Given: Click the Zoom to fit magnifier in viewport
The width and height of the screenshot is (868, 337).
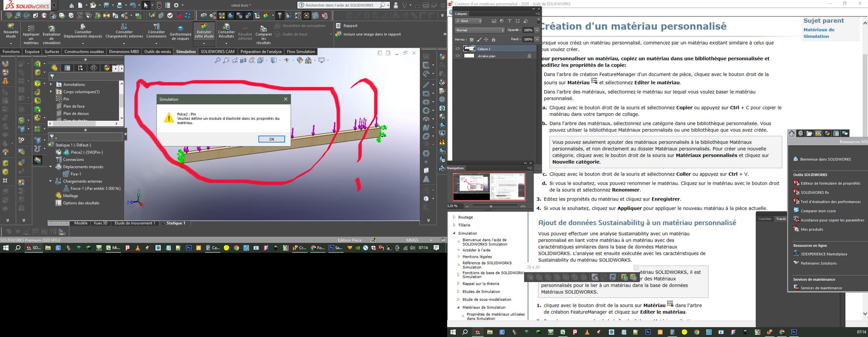Looking at the screenshot, I should (x=217, y=60).
